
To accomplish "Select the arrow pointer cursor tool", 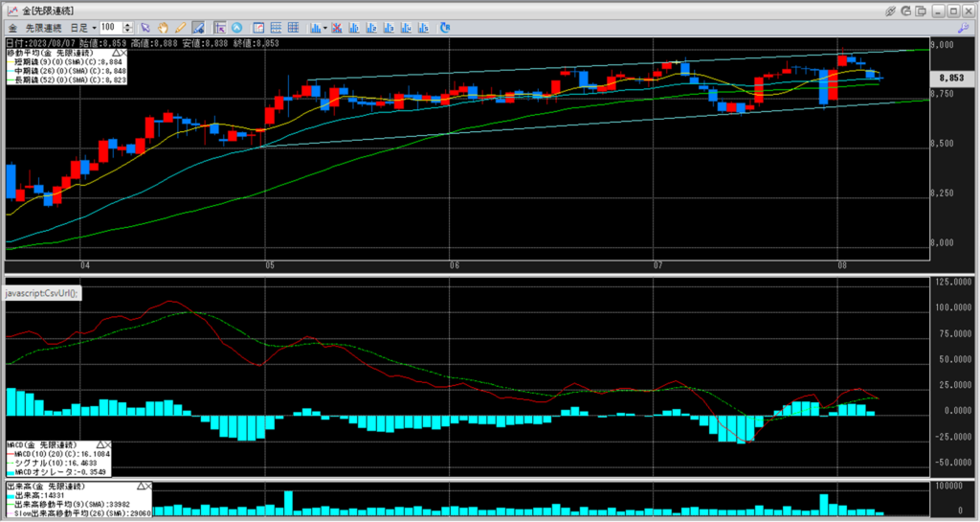I will (146, 28).
